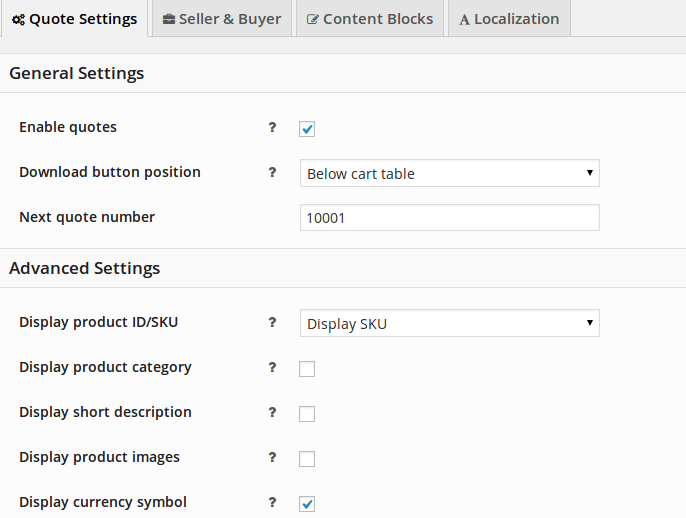Check the Display product images box
Image resolution: width=686 pixels, height=518 pixels.
pos(307,459)
